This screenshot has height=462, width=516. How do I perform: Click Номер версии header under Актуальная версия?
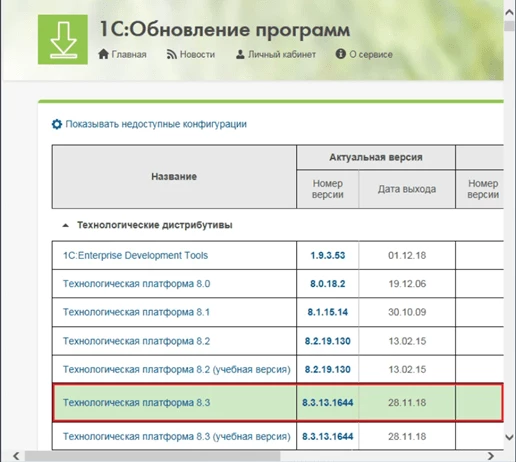(x=328, y=189)
